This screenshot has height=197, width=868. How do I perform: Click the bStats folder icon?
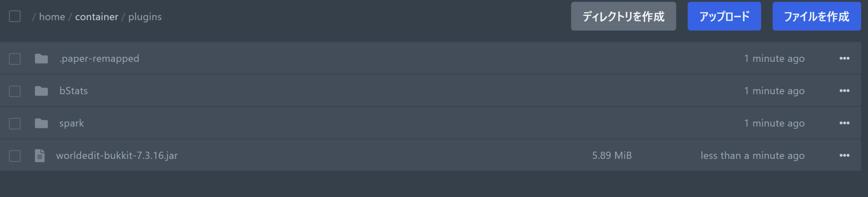coord(41,91)
